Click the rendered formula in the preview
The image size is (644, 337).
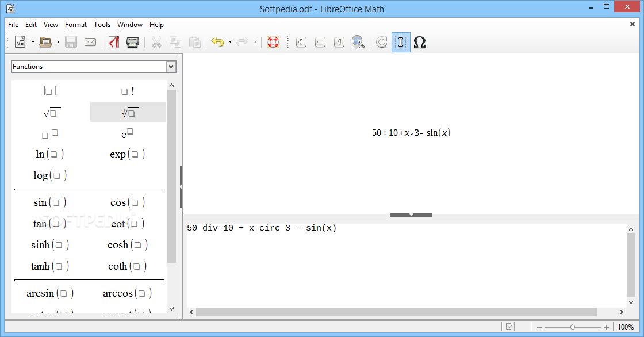tap(411, 133)
